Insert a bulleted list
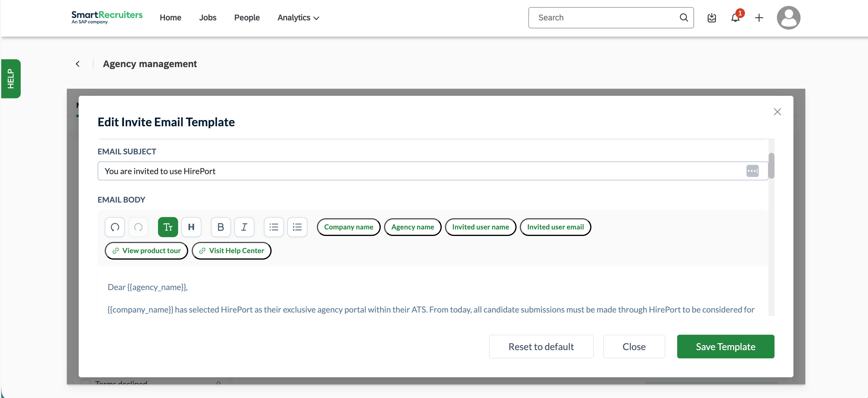Screen dimensions: 868x398 [274, 227]
